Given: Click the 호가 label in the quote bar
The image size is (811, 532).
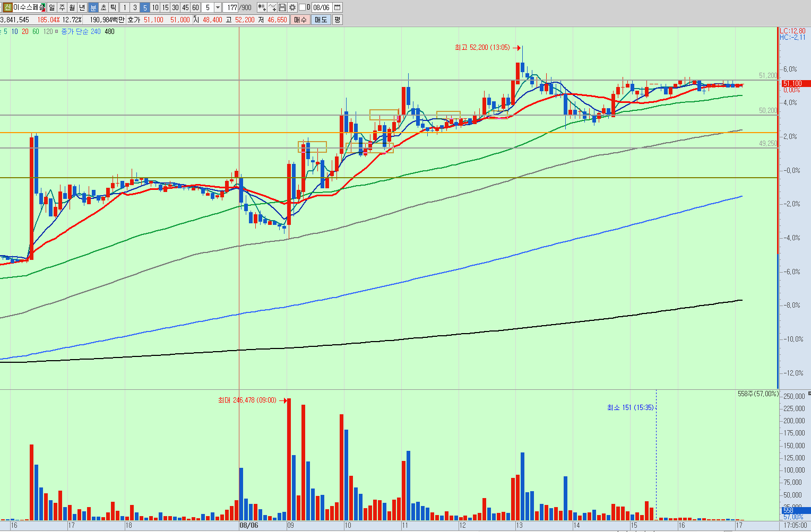Looking at the screenshot, I should tap(134, 20).
